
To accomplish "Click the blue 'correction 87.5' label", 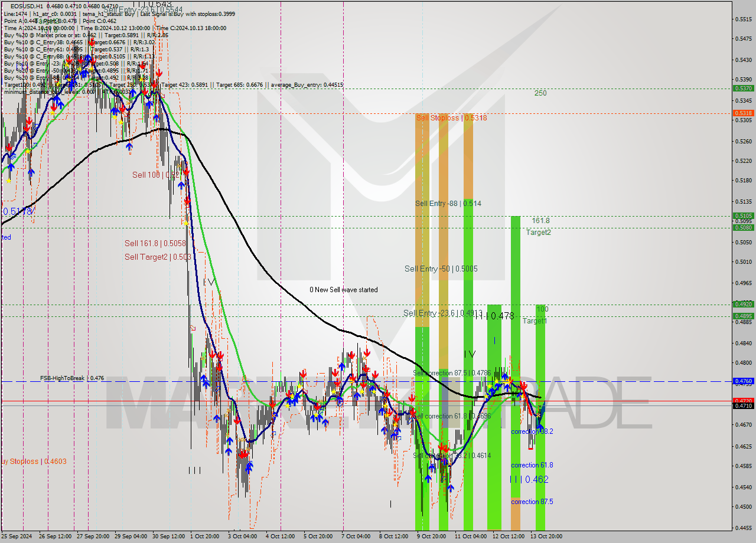I will [532, 502].
